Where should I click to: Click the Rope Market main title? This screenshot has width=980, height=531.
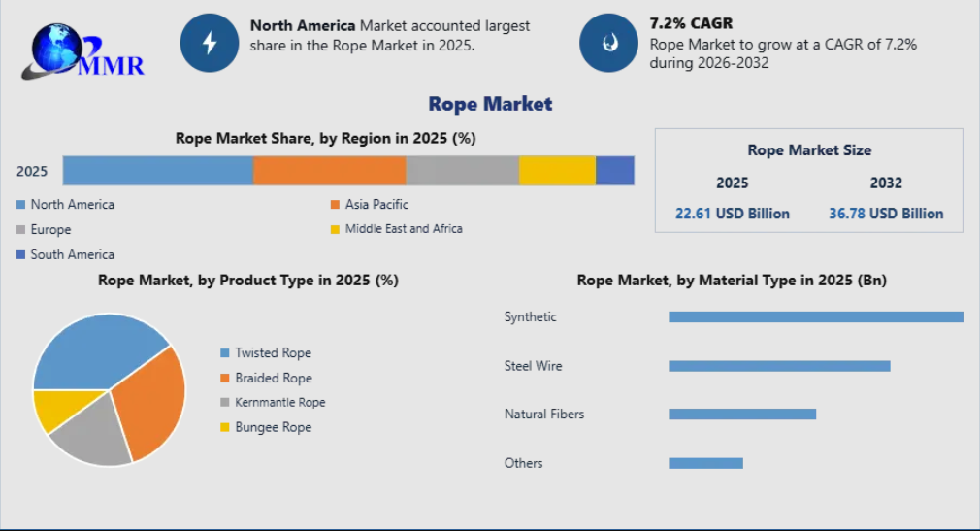click(x=490, y=104)
